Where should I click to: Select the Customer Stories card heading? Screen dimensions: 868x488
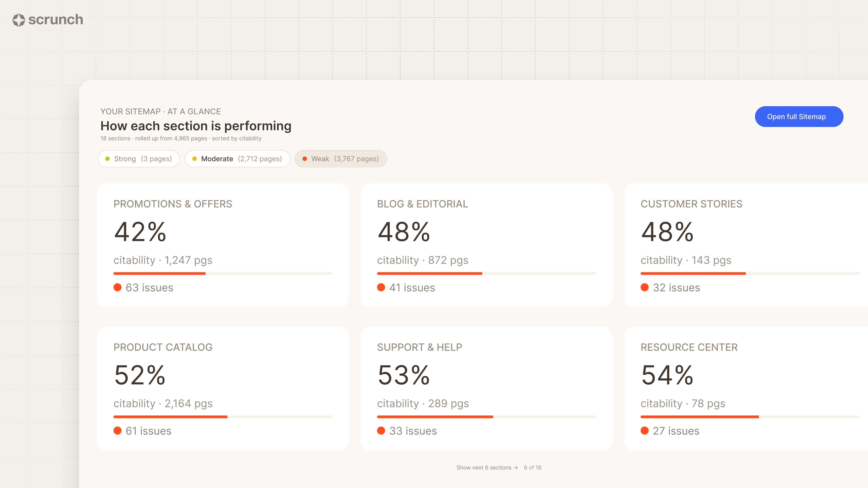(691, 204)
